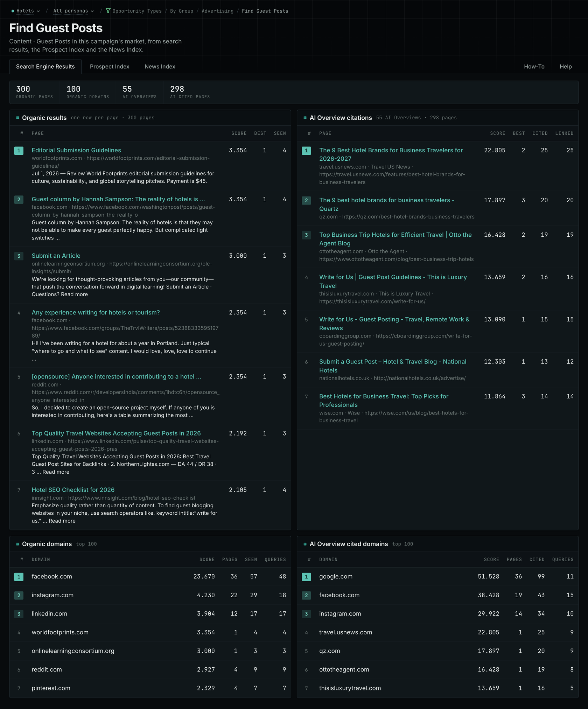Open National Hotels Submit a Guest Post
The width and height of the screenshot is (588, 709).
393,366
